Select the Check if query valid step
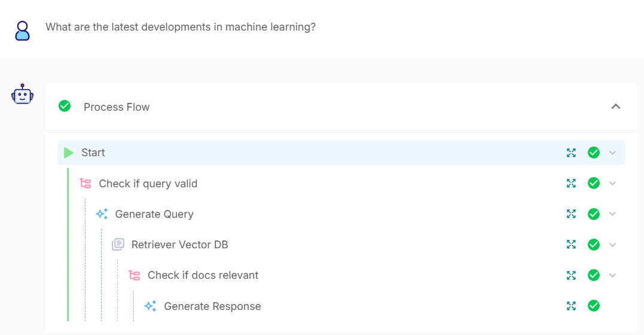The height and width of the screenshot is (335, 644). pos(148,184)
